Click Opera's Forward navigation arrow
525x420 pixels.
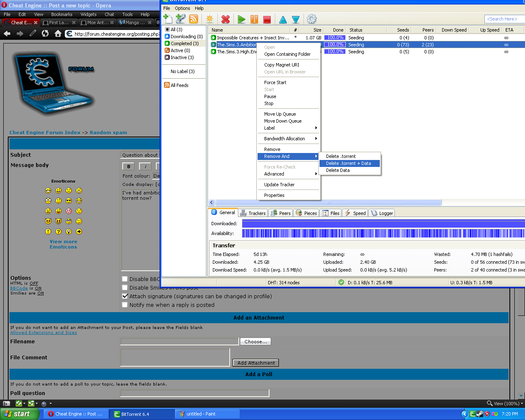click(x=20, y=34)
